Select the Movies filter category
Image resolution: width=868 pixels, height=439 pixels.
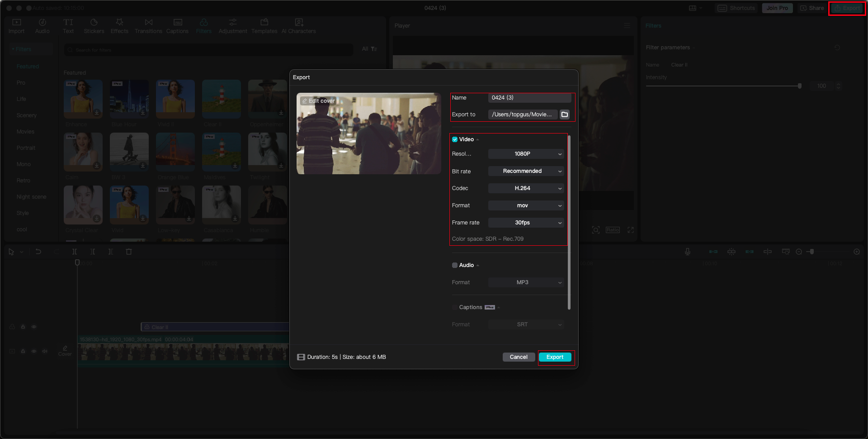[25, 132]
